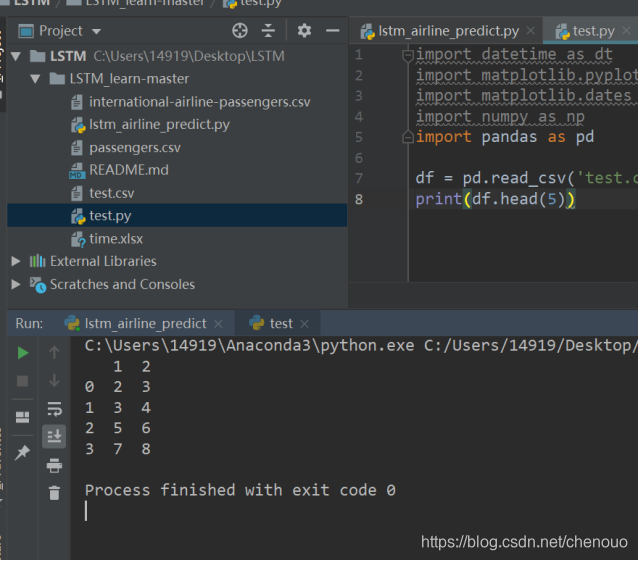
Task: Expand External Libraries node
Action: [16, 261]
